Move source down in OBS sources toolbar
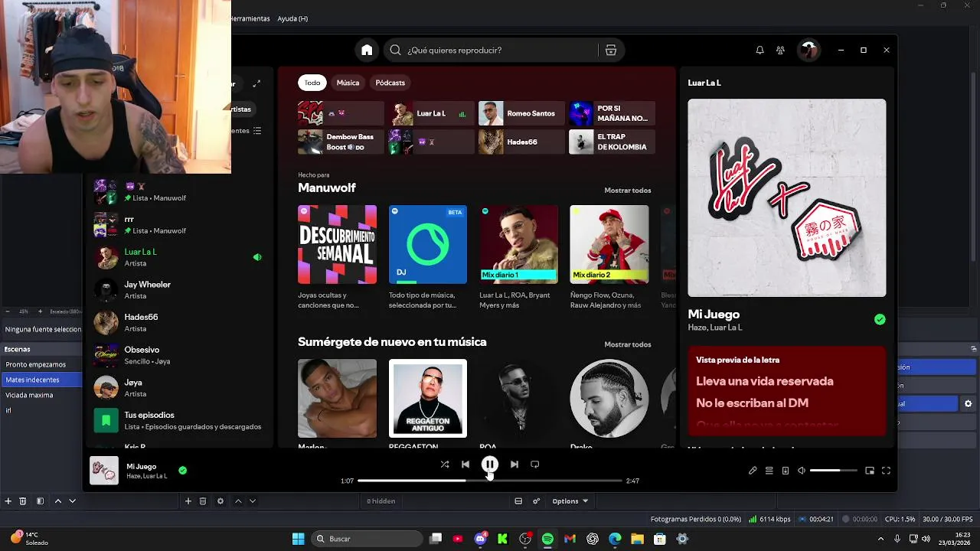Viewport: 980px width, 551px height. pyautogui.click(x=253, y=501)
